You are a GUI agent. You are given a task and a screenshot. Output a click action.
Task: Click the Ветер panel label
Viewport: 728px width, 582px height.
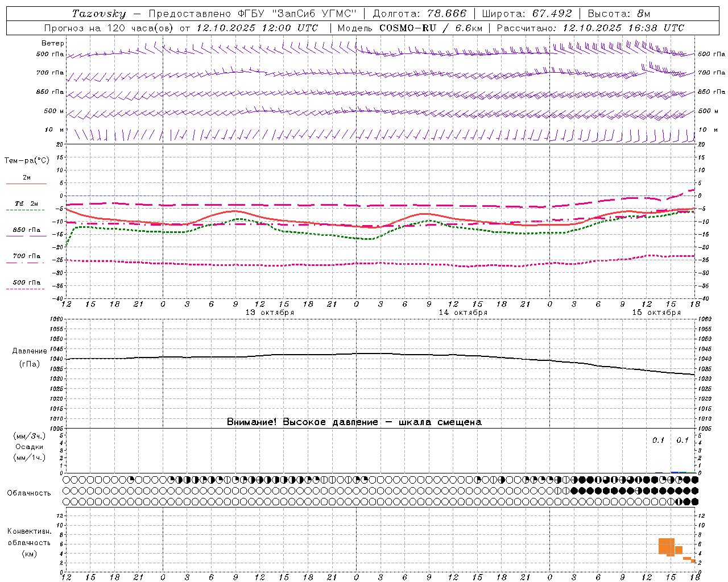[x=53, y=43]
